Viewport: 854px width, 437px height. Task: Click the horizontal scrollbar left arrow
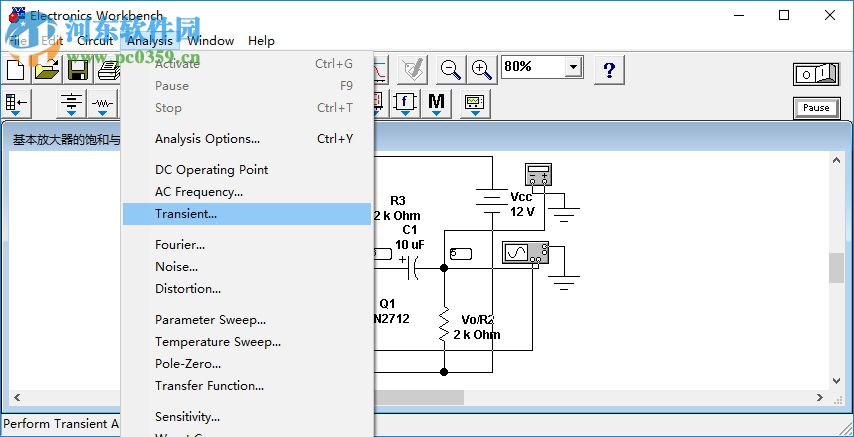(16, 398)
